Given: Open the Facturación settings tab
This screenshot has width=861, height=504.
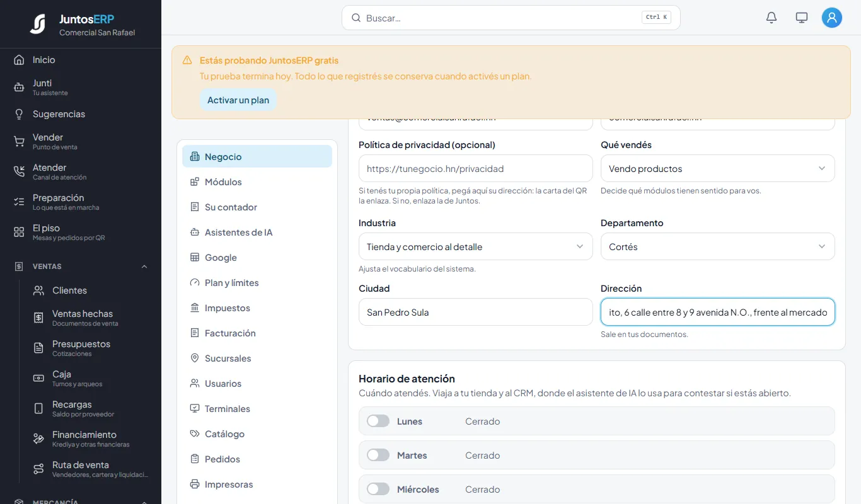Looking at the screenshot, I should 257,333.
